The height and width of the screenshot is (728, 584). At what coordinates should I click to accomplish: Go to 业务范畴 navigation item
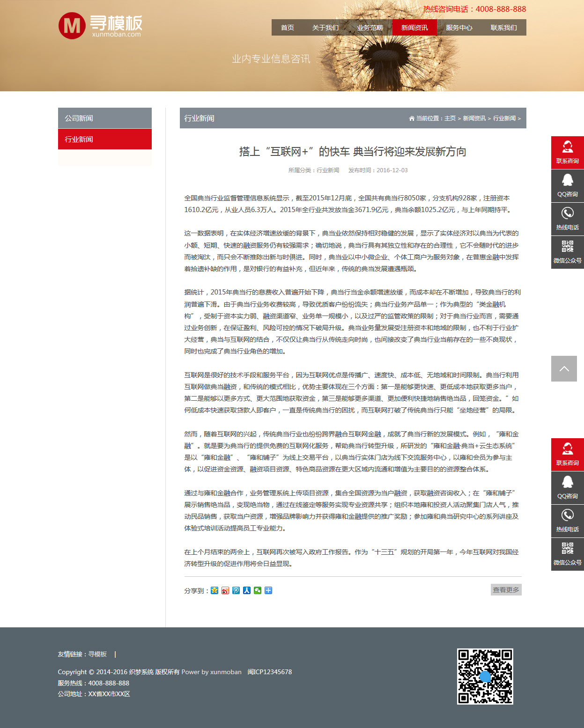tap(370, 28)
